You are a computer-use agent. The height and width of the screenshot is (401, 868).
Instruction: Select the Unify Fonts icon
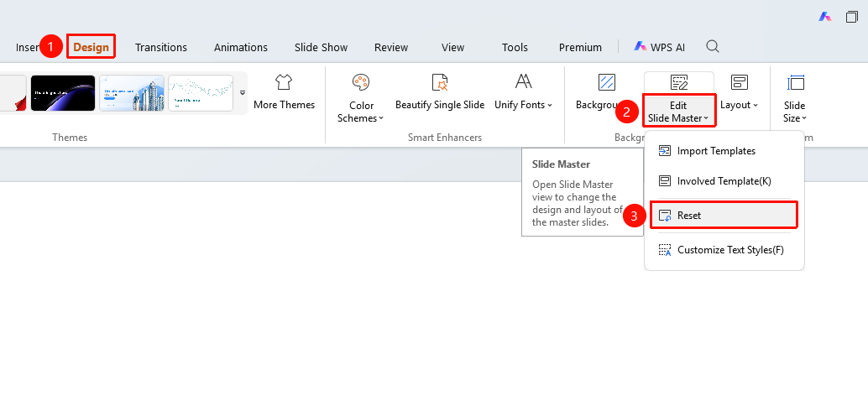[x=523, y=81]
